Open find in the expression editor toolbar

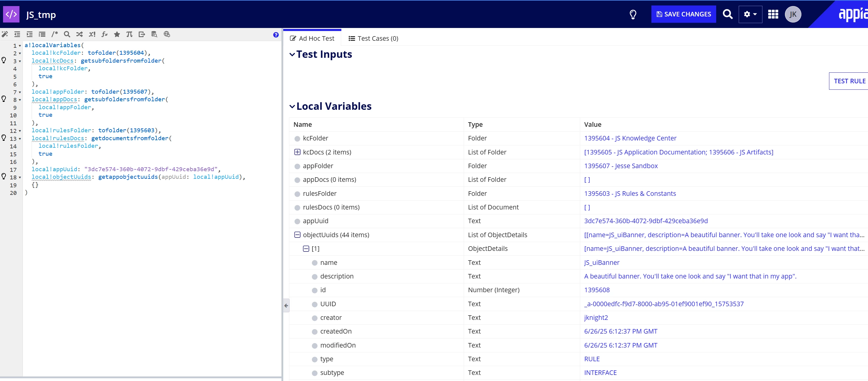(x=67, y=34)
